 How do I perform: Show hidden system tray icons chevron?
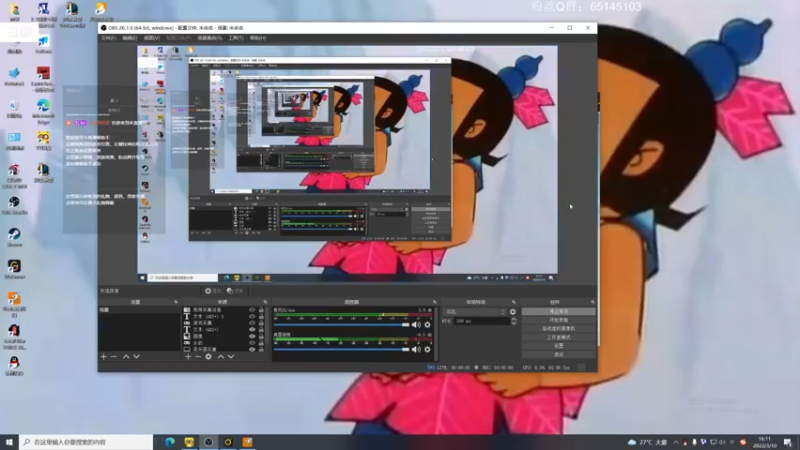[676, 442]
